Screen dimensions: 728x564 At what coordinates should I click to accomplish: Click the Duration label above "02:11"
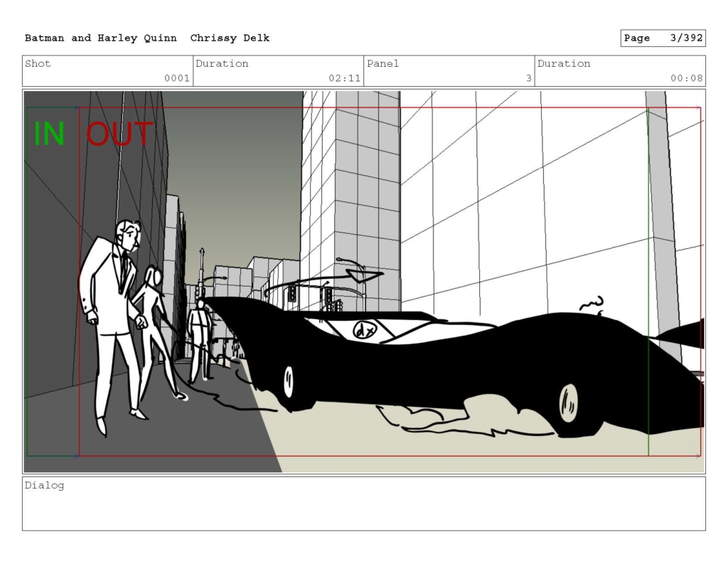[x=222, y=63]
